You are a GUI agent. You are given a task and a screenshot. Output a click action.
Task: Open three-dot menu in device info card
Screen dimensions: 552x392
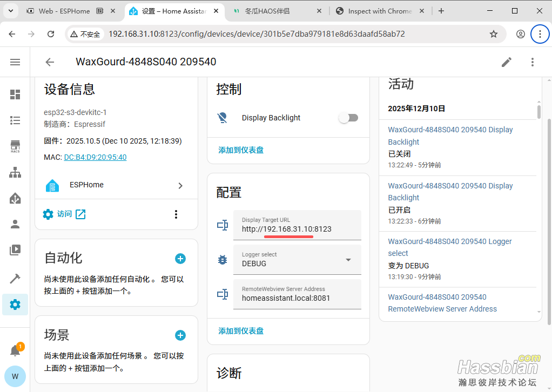(x=176, y=214)
